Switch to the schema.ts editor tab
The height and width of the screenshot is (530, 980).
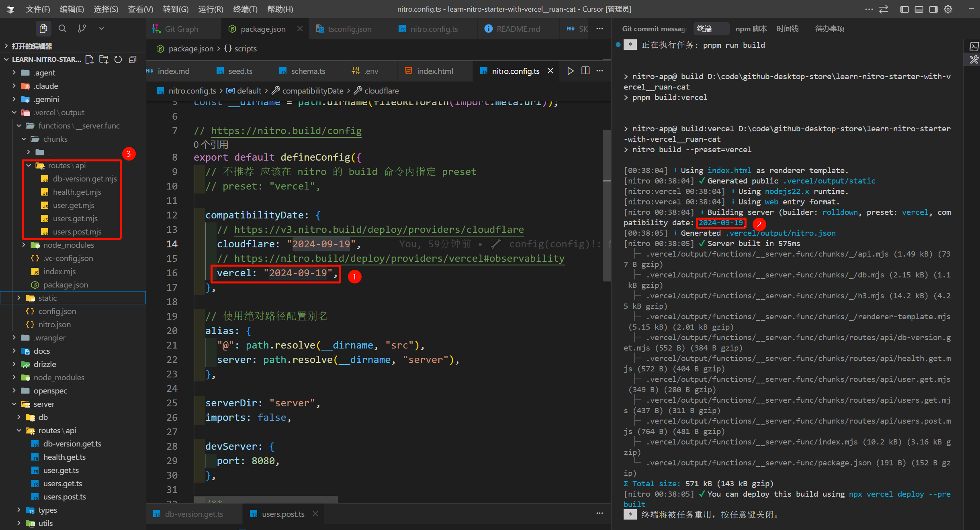[x=308, y=71]
